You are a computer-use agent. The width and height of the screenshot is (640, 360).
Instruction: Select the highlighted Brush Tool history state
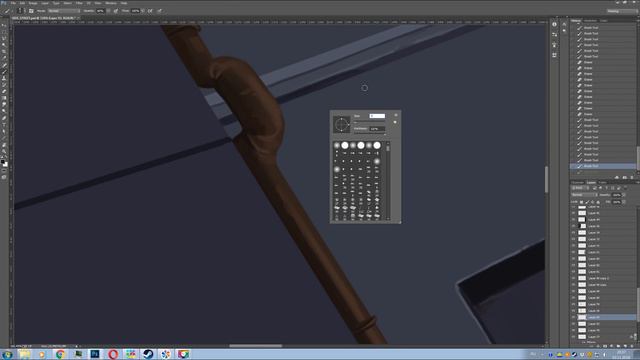[603, 166]
